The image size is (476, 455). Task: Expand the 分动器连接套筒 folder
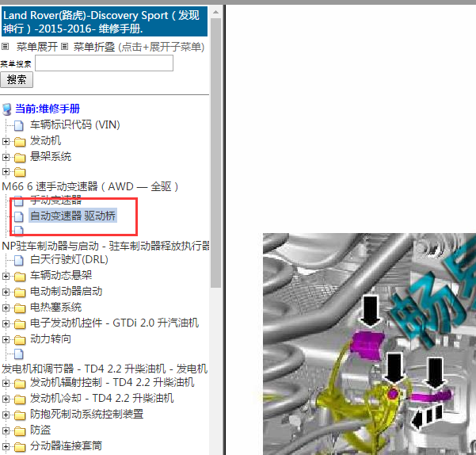6,446
